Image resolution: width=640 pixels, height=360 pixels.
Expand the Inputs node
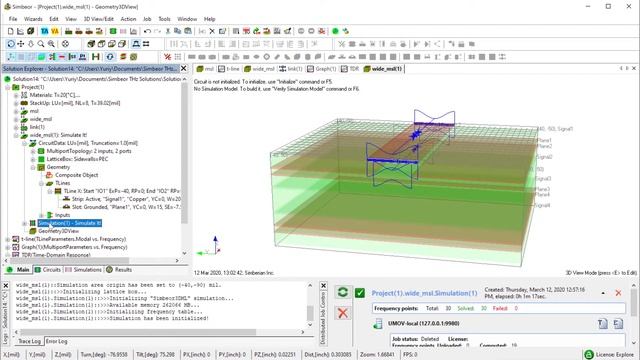tap(41, 215)
